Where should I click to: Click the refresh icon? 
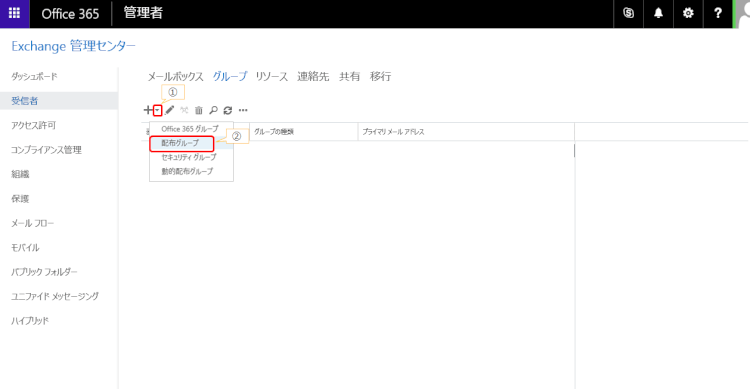coord(228,111)
